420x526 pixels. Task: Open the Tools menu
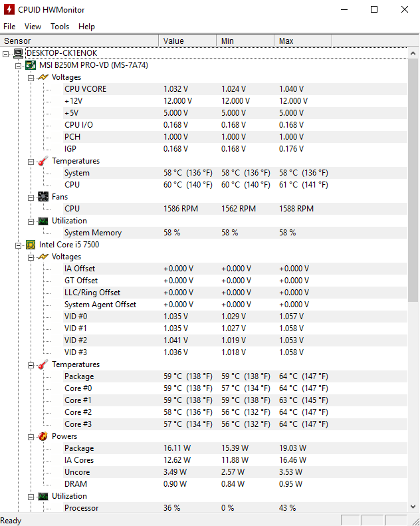[x=60, y=27]
